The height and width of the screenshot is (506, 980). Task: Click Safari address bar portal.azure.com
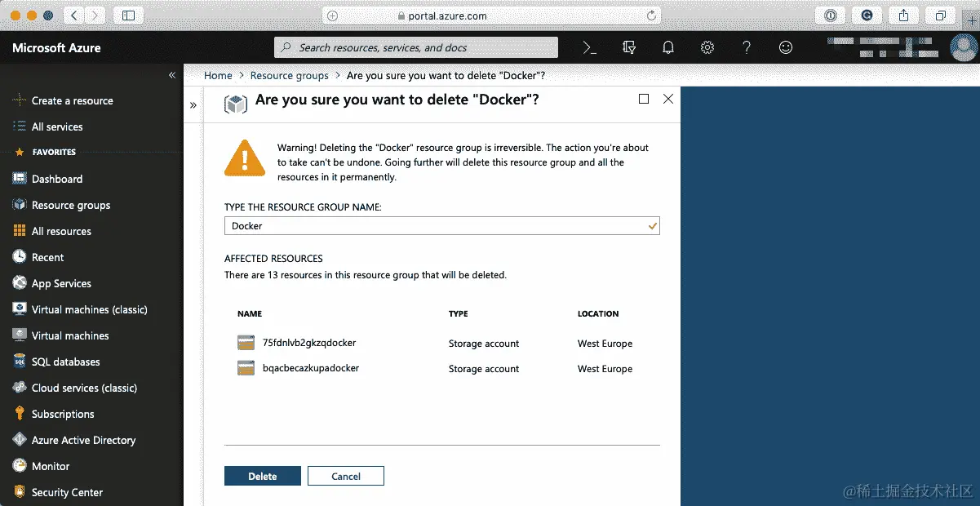[491, 16]
